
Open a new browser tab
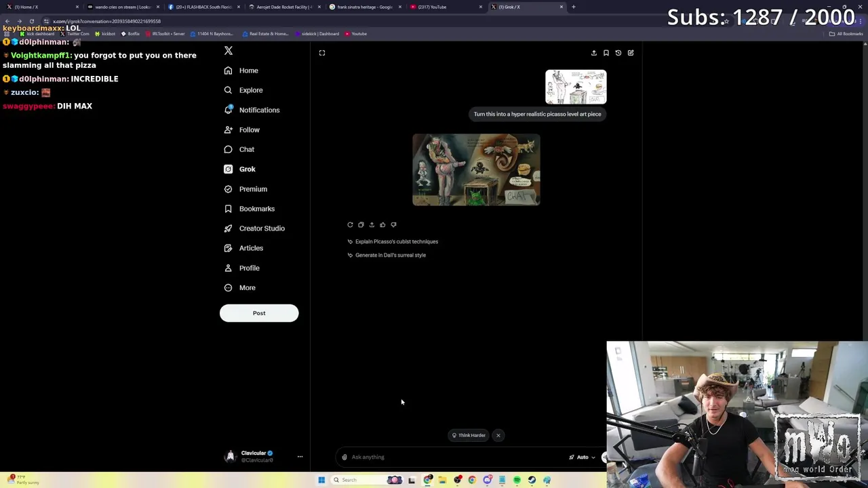tap(574, 7)
